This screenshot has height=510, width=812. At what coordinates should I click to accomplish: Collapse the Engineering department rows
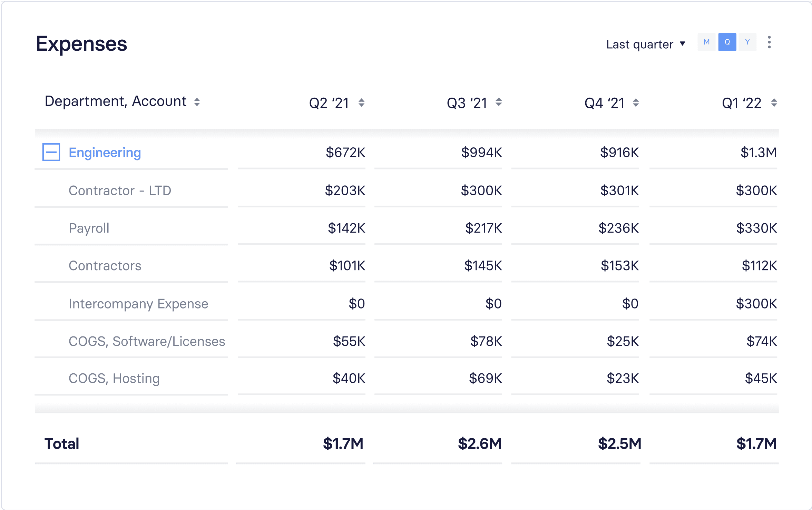51,152
